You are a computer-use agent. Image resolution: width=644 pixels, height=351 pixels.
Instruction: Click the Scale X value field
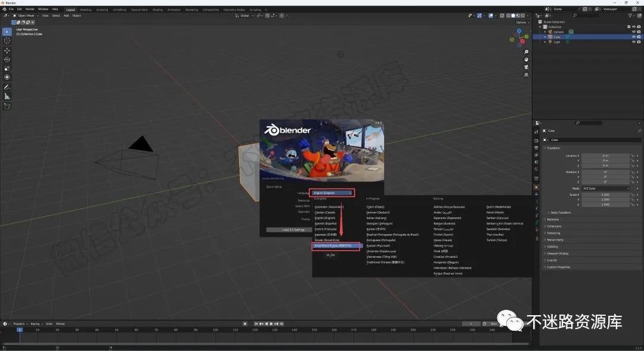point(605,195)
